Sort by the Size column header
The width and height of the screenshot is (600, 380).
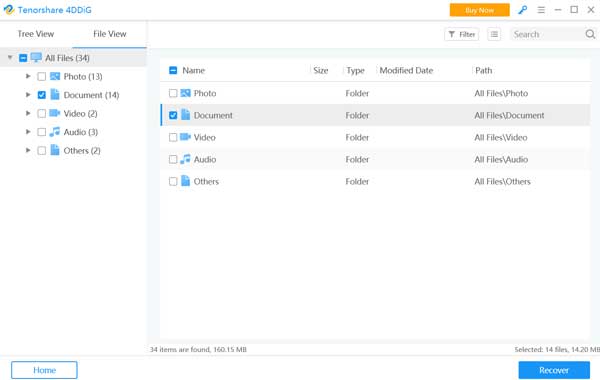pyautogui.click(x=321, y=70)
